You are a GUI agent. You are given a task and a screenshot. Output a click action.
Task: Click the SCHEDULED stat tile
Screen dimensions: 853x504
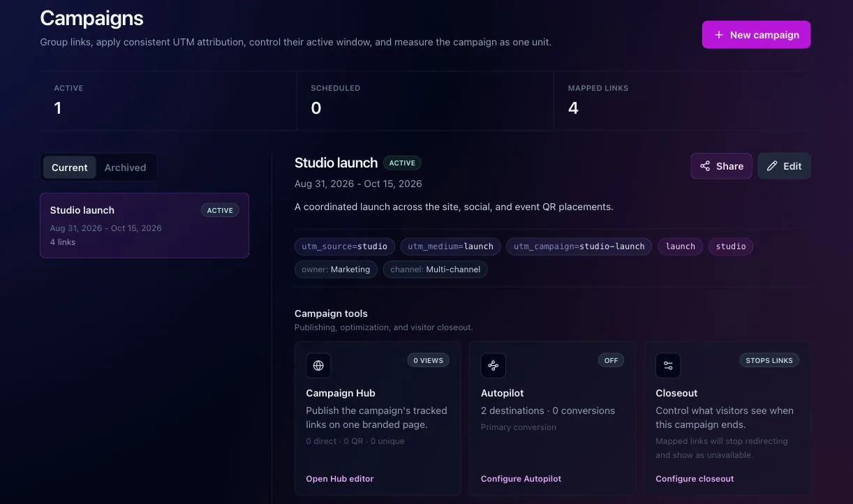pos(425,101)
